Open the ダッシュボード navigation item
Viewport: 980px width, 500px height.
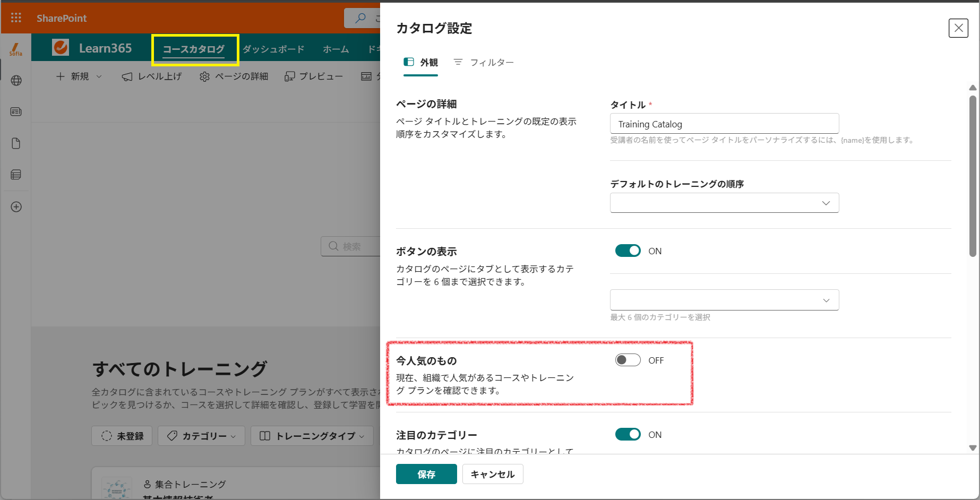273,49
